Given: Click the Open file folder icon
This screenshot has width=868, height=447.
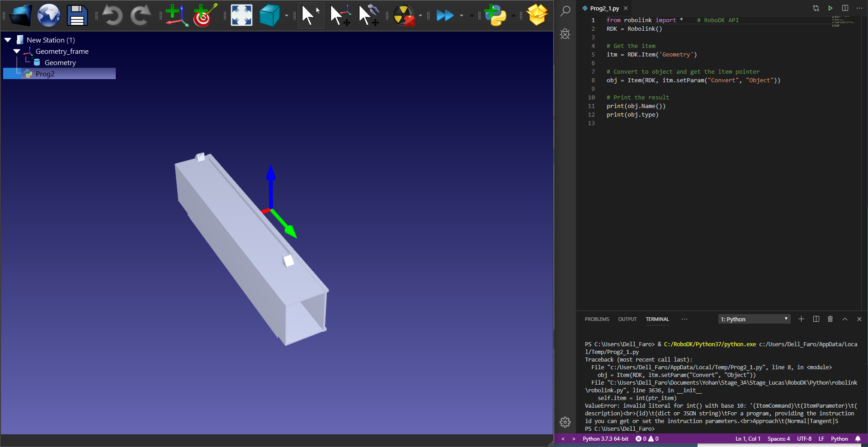Looking at the screenshot, I should click(x=20, y=15).
